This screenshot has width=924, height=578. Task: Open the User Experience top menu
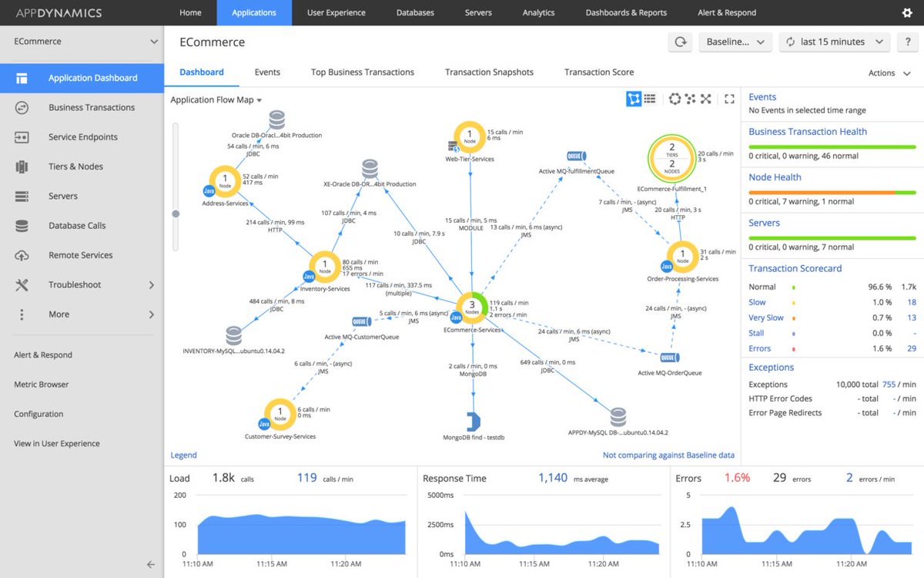coord(336,12)
